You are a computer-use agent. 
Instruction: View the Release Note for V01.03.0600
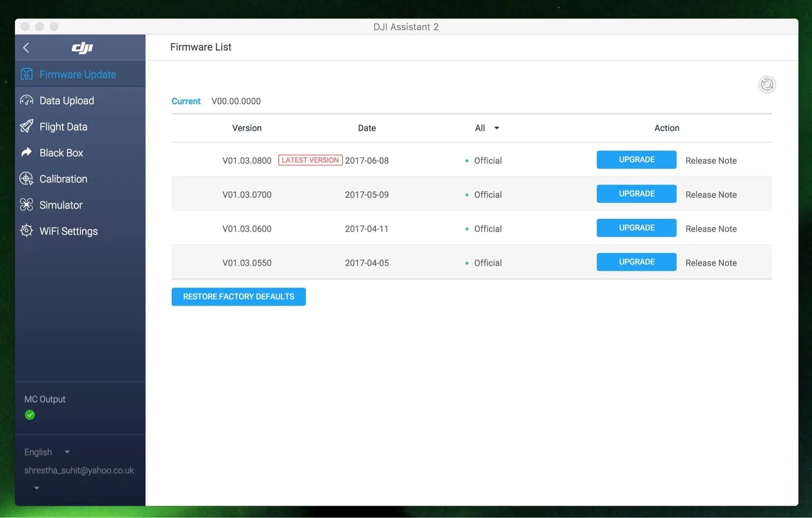click(x=711, y=229)
